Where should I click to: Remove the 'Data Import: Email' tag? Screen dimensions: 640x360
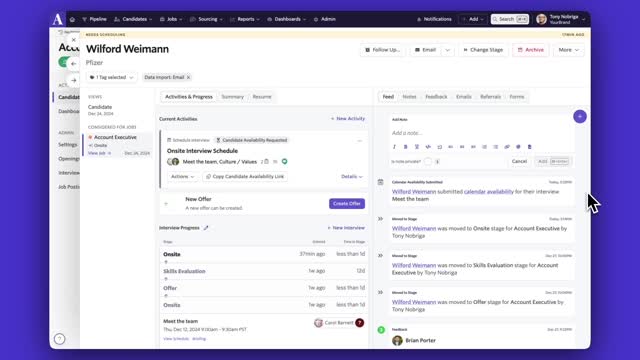coord(189,77)
